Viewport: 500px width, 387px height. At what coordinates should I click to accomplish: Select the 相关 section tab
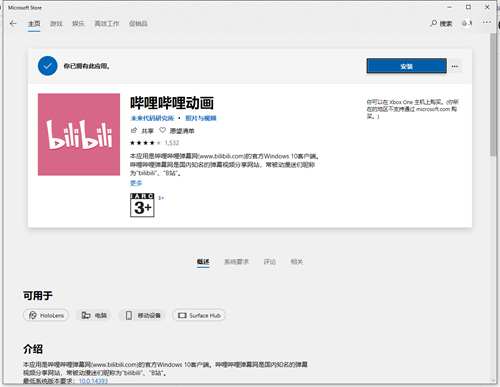click(296, 262)
